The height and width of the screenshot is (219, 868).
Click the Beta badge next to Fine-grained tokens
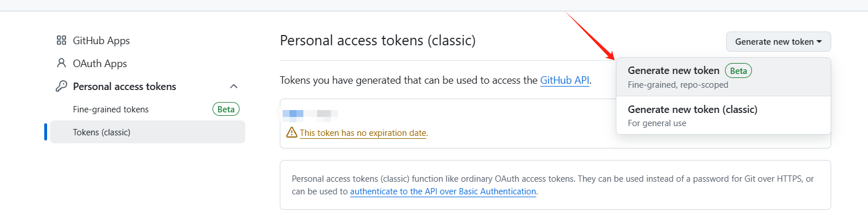tap(226, 109)
